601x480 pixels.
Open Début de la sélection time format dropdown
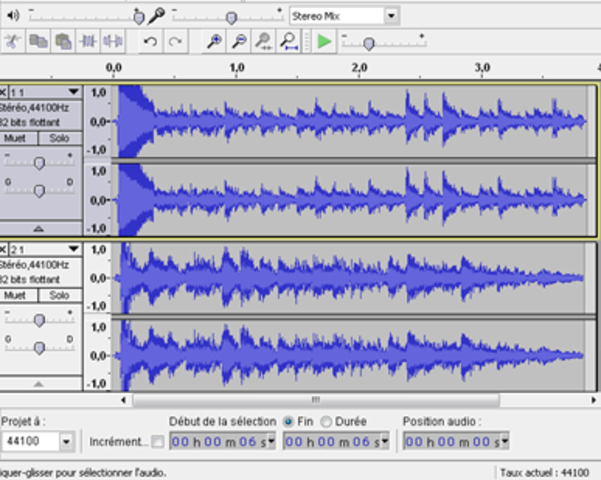[x=271, y=442]
